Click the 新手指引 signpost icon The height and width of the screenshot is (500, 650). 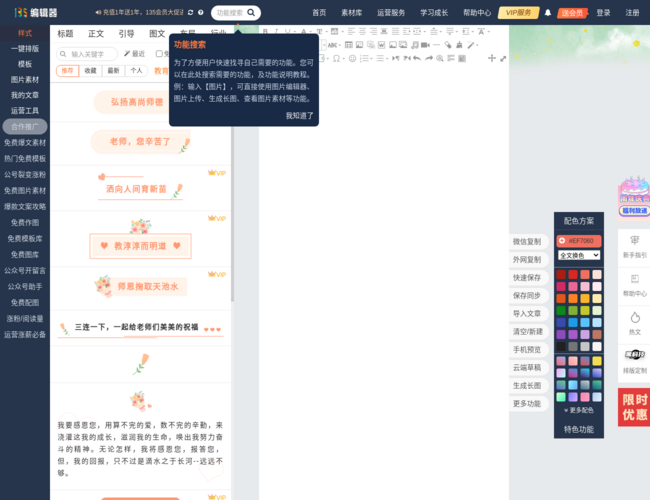click(x=635, y=240)
